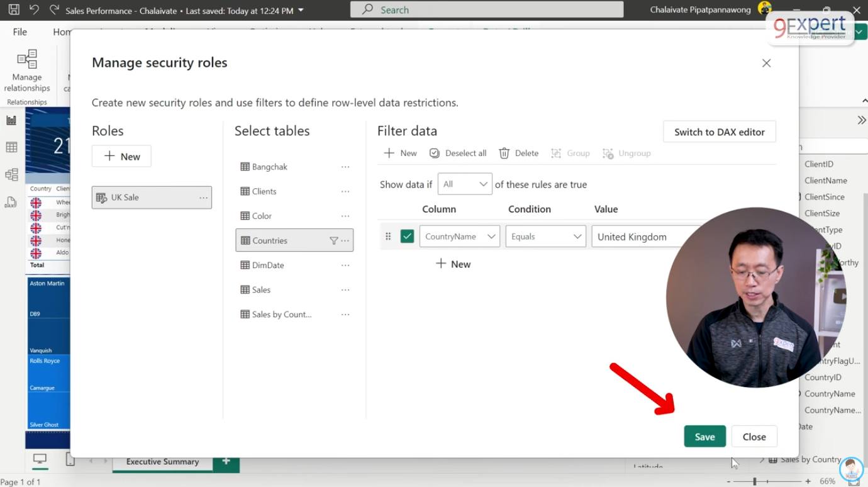
Task: Open Model view from left sidebar
Action: click(x=11, y=175)
